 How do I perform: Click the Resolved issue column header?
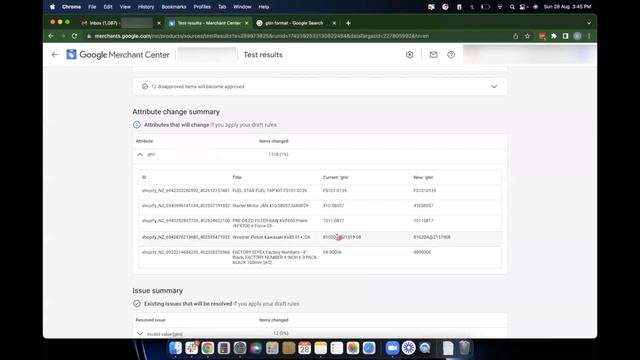click(x=151, y=320)
